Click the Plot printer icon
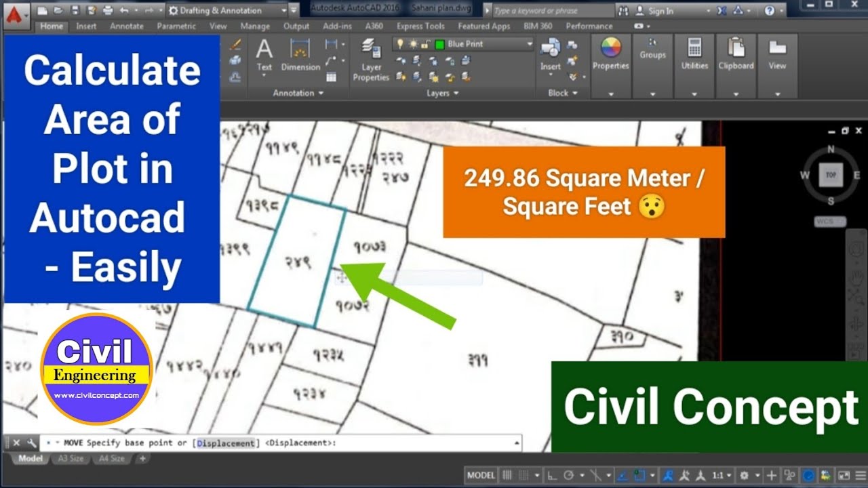 pyautogui.click(x=108, y=11)
